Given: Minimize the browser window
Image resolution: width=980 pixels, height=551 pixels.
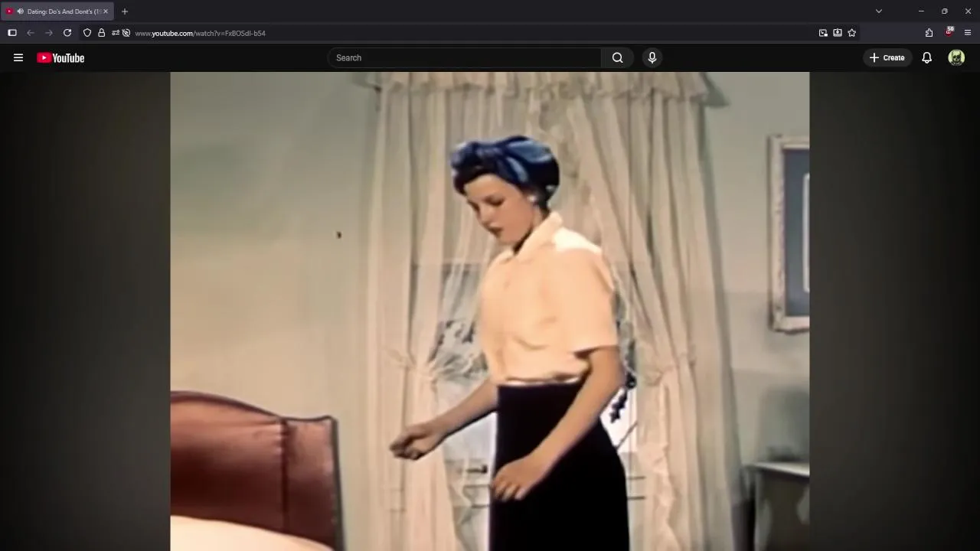Looking at the screenshot, I should click(921, 11).
